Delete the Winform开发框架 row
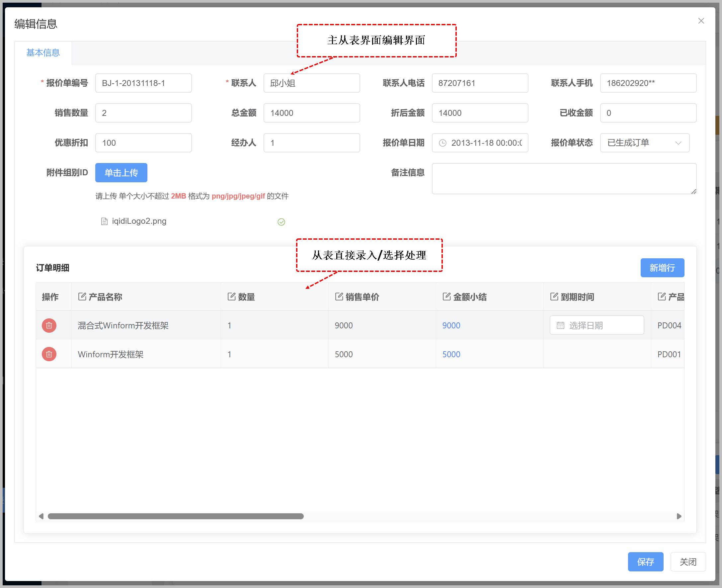Screen dimensions: 722x588 tap(49, 354)
